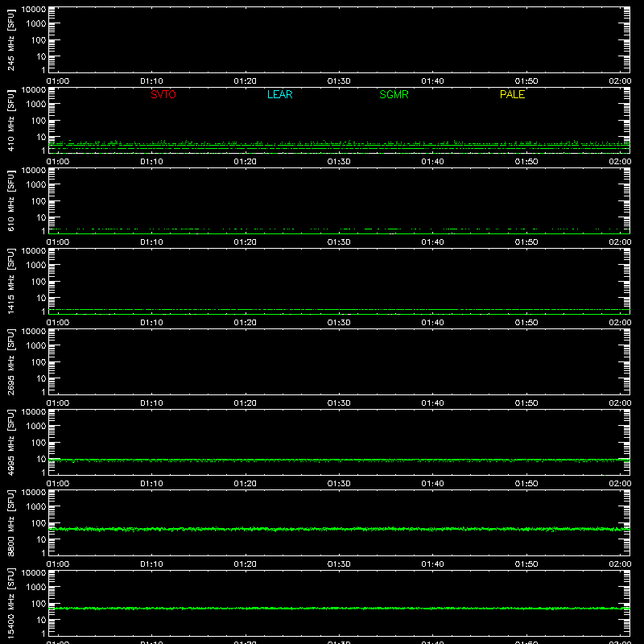Click the 01:30 time label below the 245 MHz panel
The width and height of the screenshot is (644, 644).
tap(339, 81)
